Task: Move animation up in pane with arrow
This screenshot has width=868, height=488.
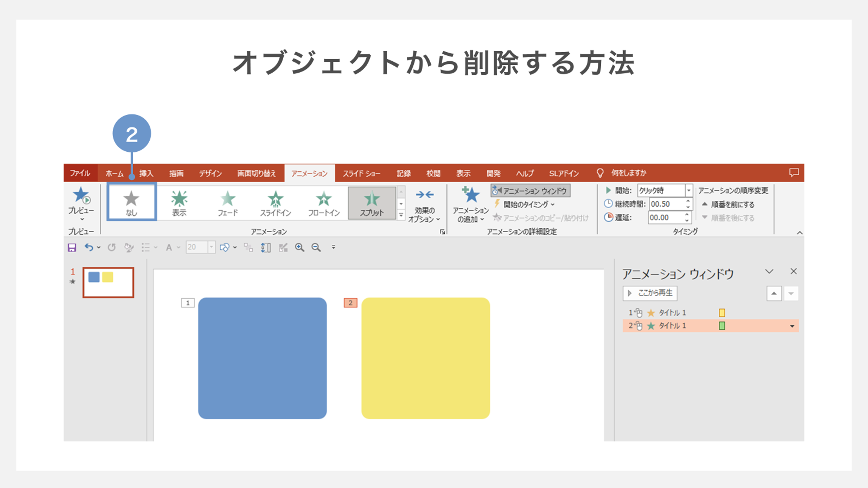Action: tap(774, 294)
